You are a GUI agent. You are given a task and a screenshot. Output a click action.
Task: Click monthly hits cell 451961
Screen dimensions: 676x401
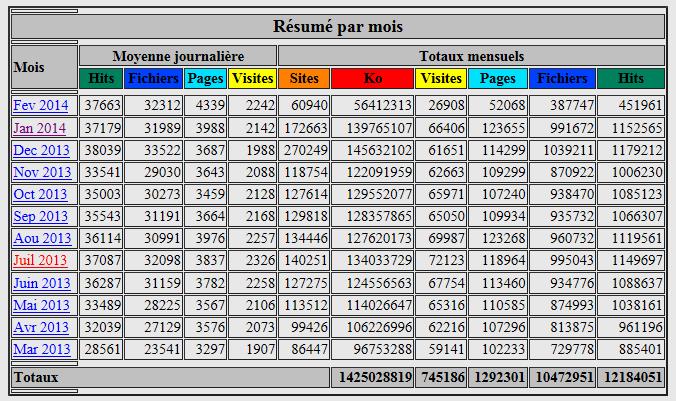631,106
